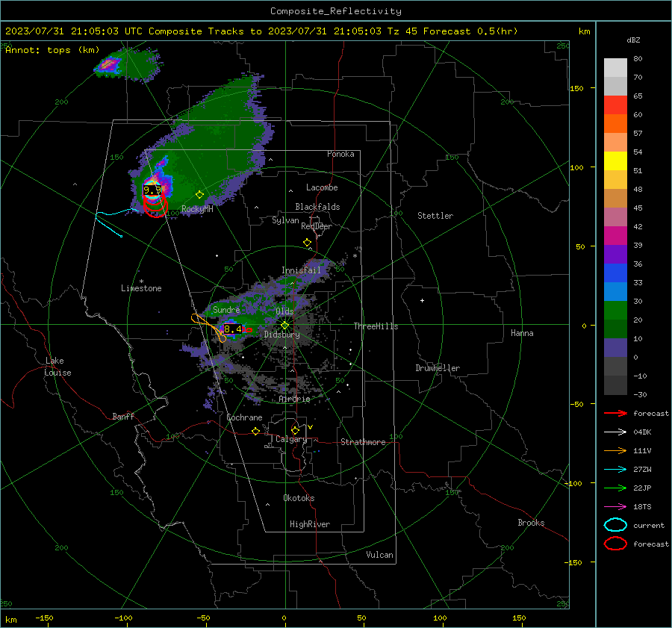Image resolution: width=672 pixels, height=628 pixels.
Task: Click the red forecast ellipses below the 9.9 cell
Action: (155, 206)
